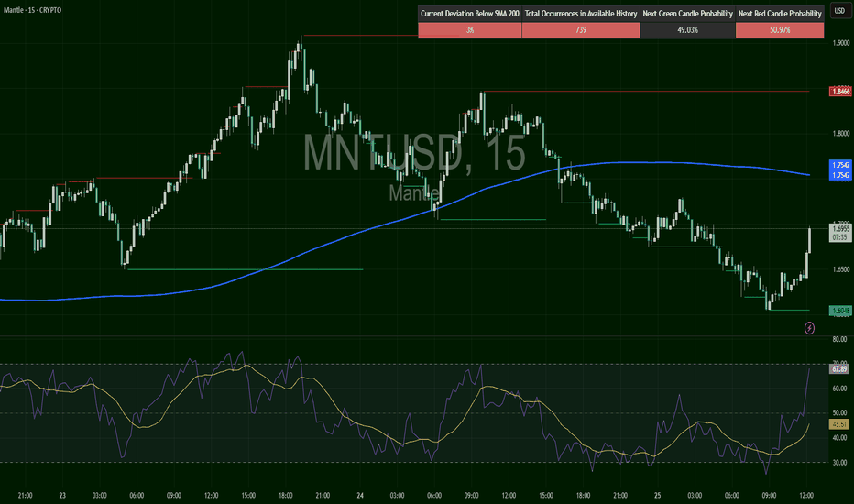The image size is (854, 504).
Task: Click the date 24 on time axis
Action: tap(360, 494)
